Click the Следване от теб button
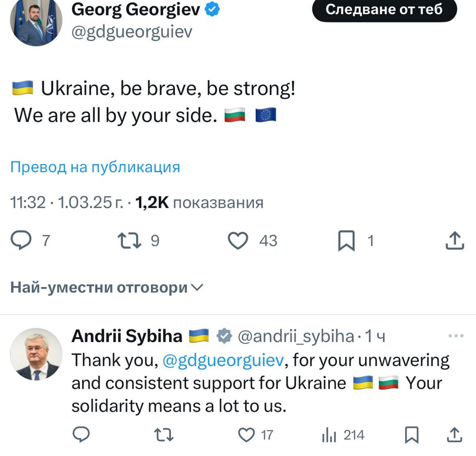476x456 pixels. coord(384,9)
